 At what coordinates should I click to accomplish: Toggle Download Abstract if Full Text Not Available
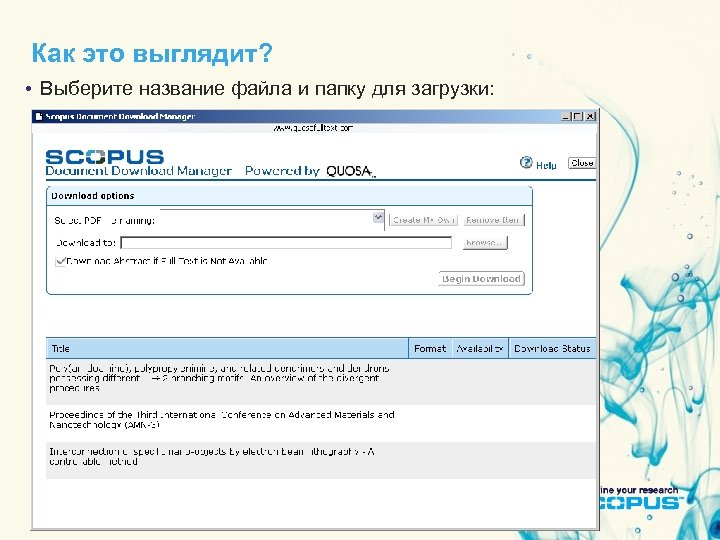(60, 261)
